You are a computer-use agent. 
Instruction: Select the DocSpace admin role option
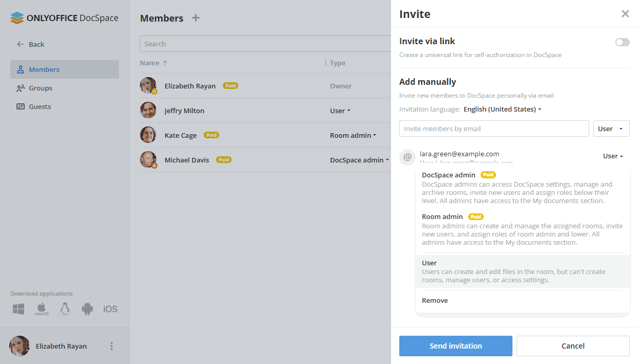[x=449, y=175]
